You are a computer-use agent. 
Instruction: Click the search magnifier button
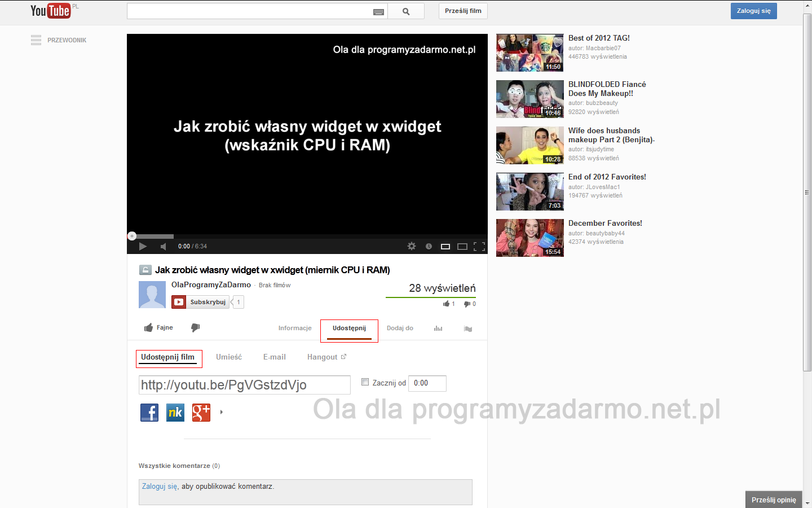[x=406, y=11]
